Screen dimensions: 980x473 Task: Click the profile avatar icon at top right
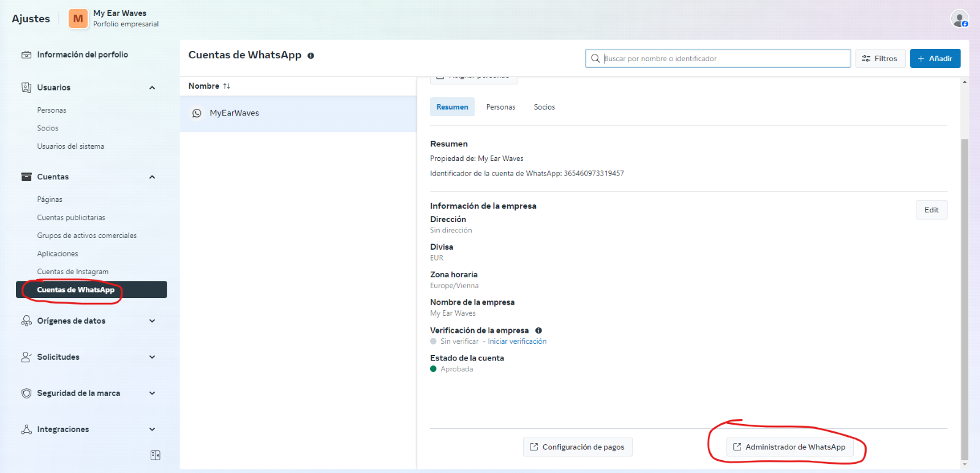pos(959,19)
